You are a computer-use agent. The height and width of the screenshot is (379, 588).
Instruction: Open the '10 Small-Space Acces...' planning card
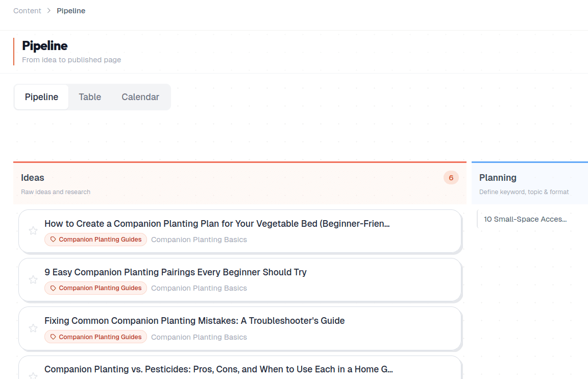(532, 219)
